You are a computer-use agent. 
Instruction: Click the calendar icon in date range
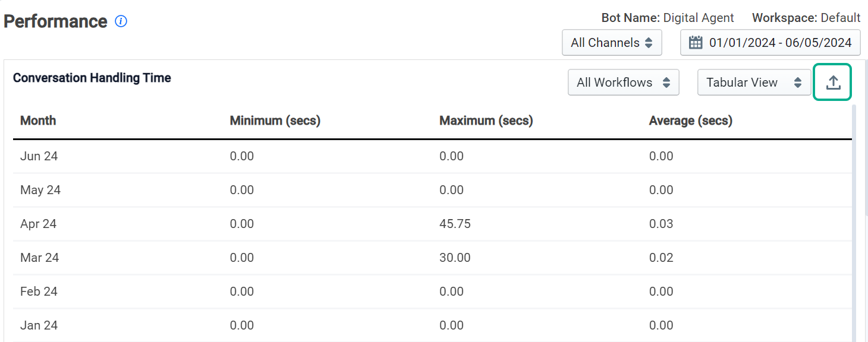click(696, 43)
